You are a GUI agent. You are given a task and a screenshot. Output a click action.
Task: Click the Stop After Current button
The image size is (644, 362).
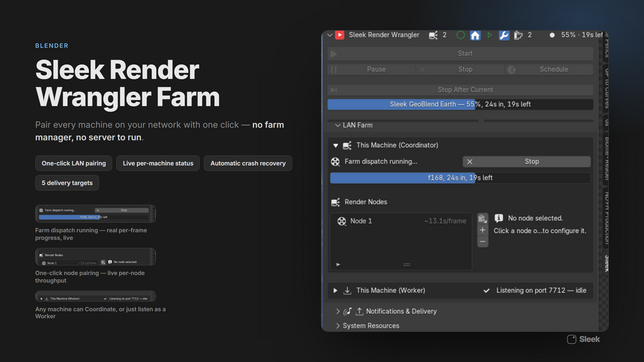click(x=460, y=90)
